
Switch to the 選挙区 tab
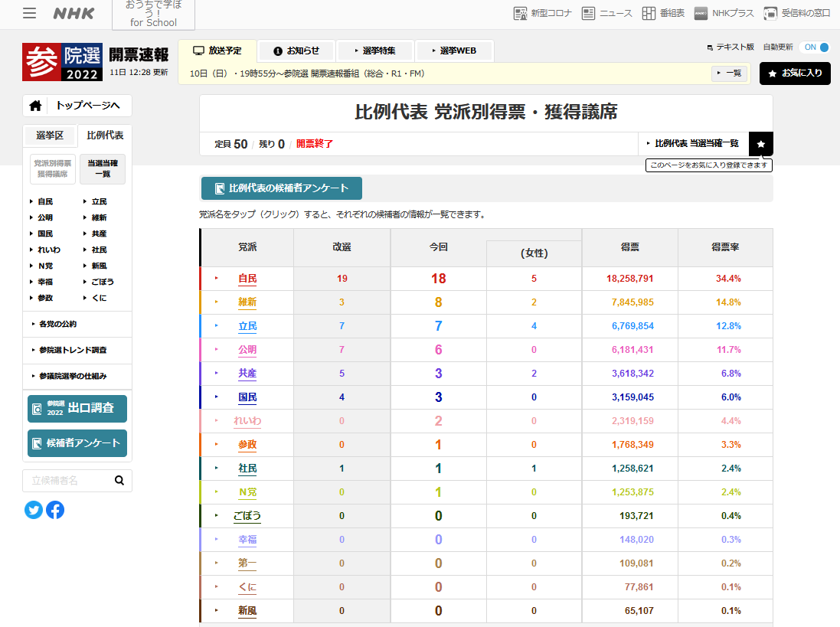click(x=50, y=136)
